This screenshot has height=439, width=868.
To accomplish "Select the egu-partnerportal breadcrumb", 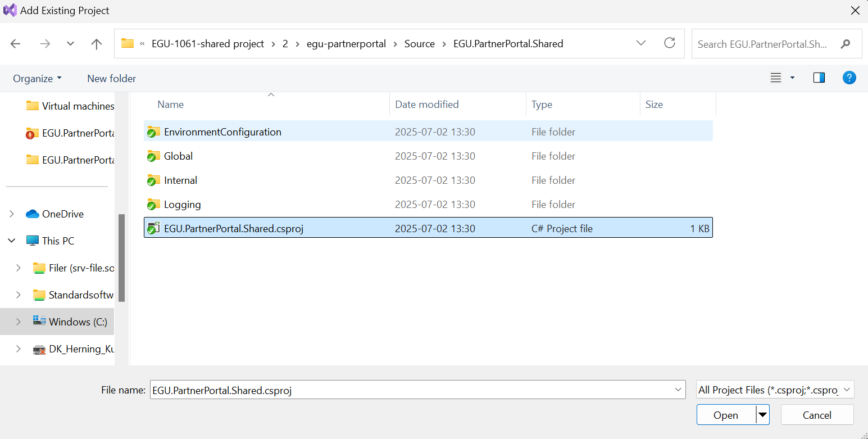I will pyautogui.click(x=346, y=44).
